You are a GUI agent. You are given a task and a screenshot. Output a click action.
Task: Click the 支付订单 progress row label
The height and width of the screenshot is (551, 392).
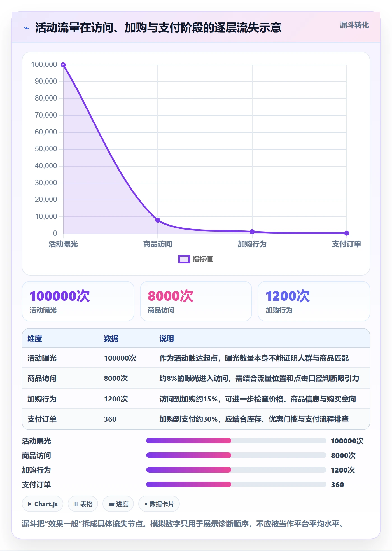pos(36,485)
